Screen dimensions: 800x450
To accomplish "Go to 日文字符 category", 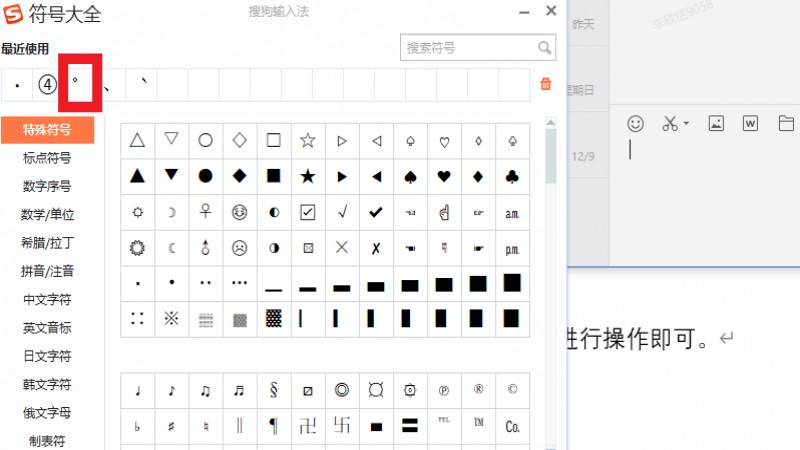I will (x=47, y=356).
